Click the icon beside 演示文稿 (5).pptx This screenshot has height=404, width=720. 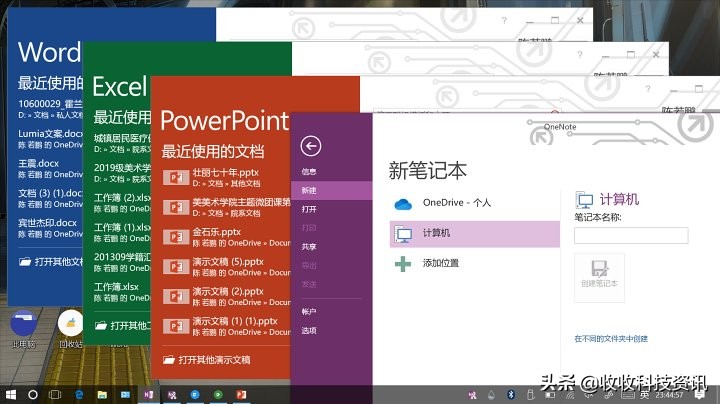tap(176, 267)
